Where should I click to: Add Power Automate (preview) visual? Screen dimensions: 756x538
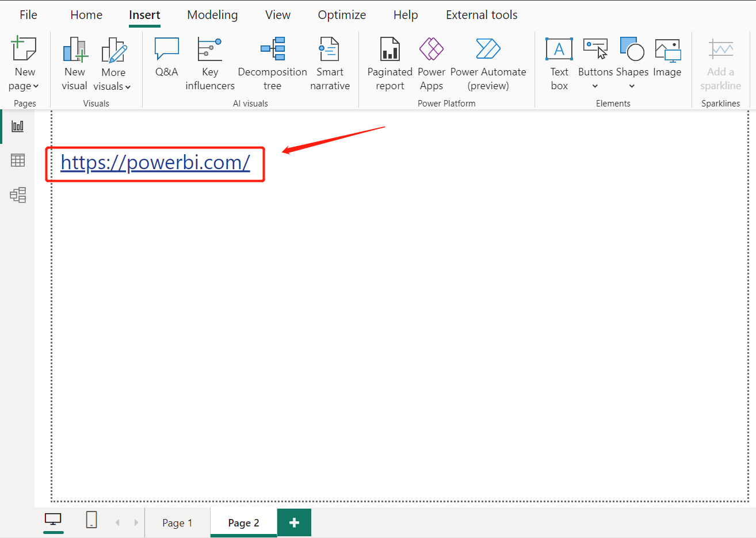point(488,63)
